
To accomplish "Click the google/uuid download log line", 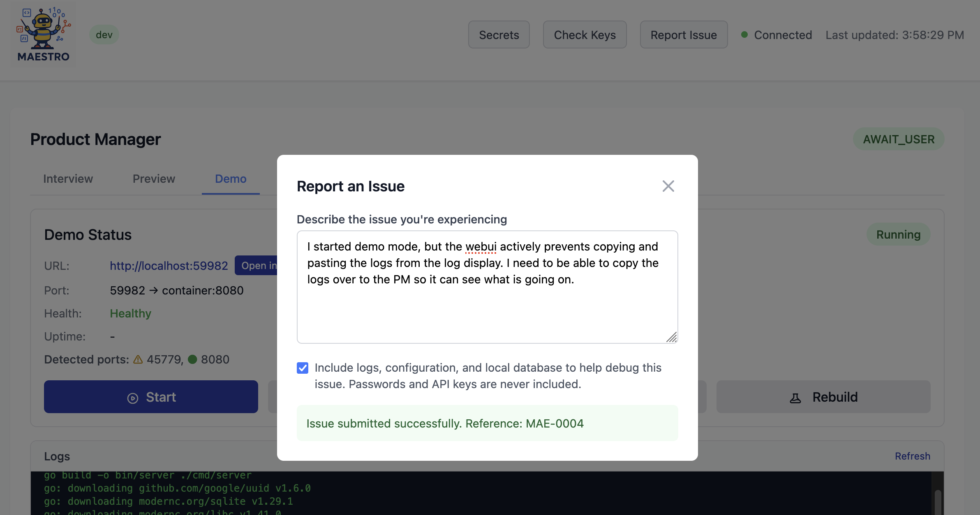I will (177, 488).
